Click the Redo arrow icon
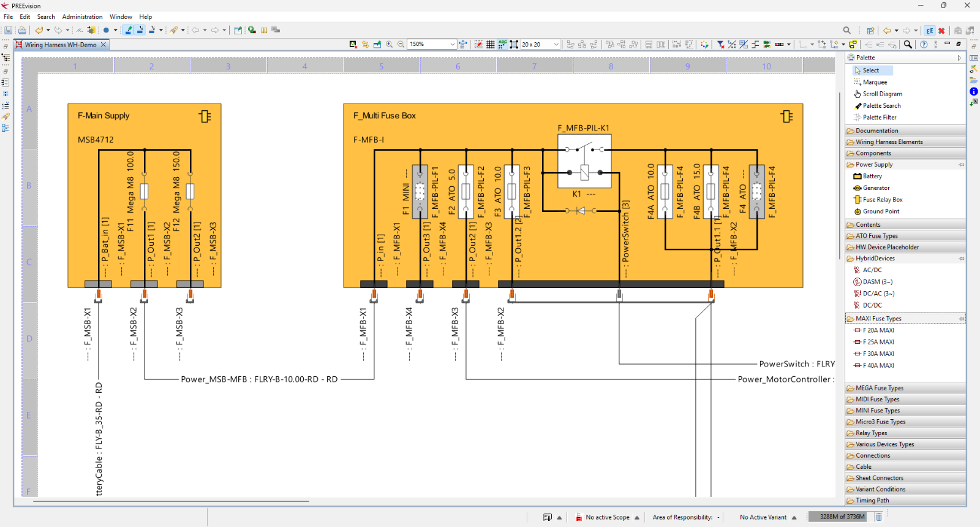This screenshot has width=980, height=527. point(58,30)
